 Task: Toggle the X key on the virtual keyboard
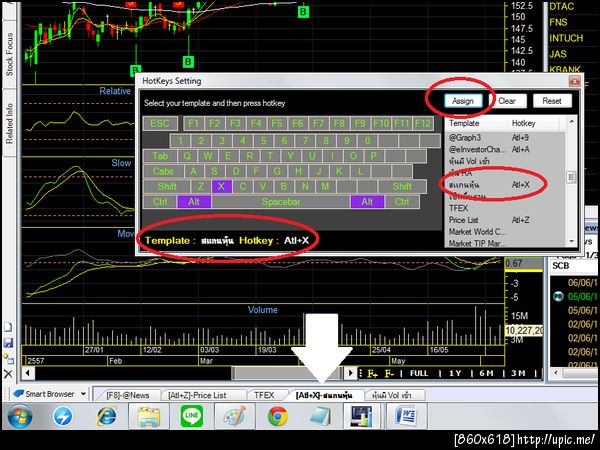[221, 186]
